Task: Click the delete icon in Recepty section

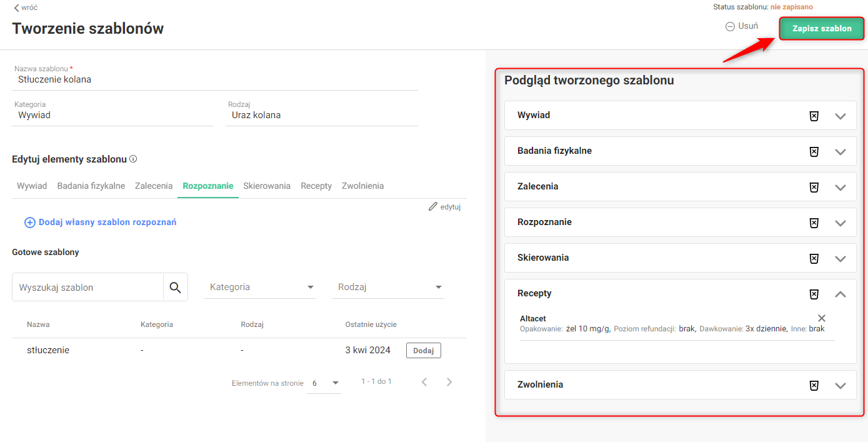Action: 814,294
